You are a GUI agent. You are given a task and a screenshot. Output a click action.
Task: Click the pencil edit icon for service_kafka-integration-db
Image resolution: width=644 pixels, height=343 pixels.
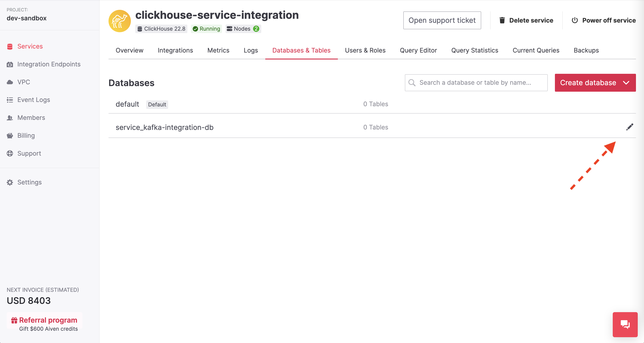tap(629, 127)
